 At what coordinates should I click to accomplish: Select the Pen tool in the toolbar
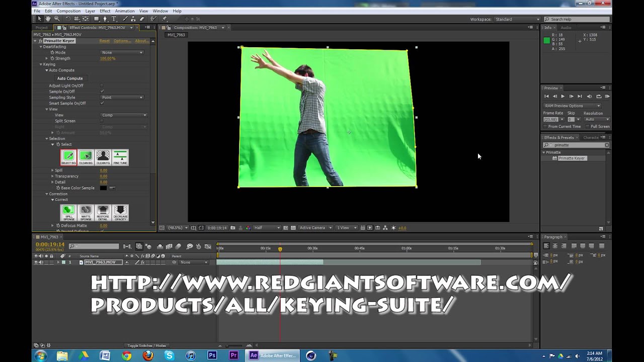(x=105, y=19)
